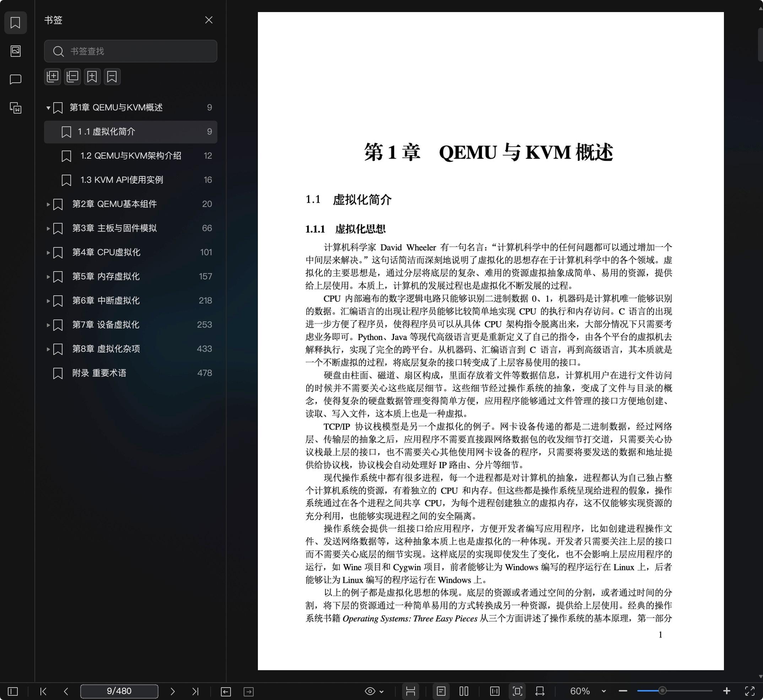Select bookmark 第1章 QEMU与KVM概述
Screen dimensions: 763x700
130,108
